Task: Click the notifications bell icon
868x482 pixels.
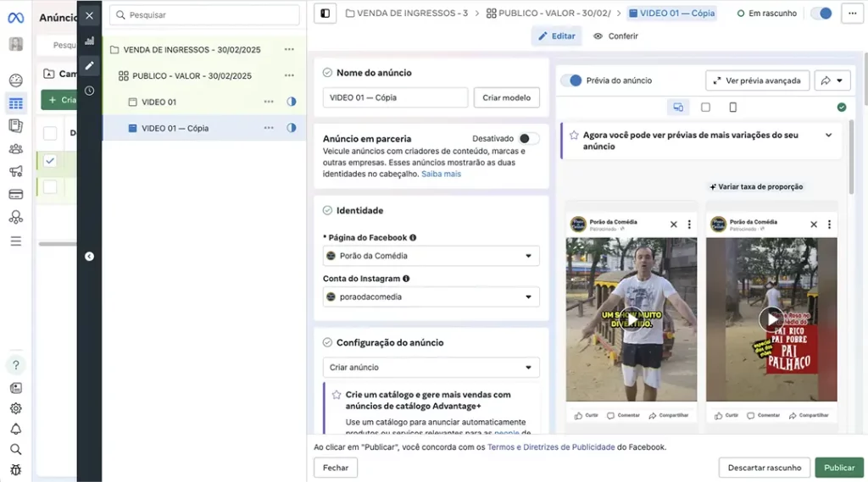Action: (x=15, y=429)
